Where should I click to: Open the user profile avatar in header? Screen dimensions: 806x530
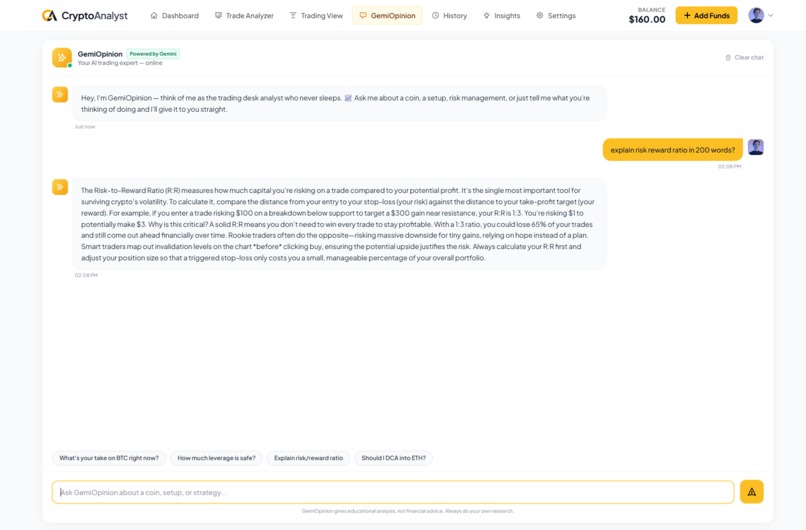point(756,15)
